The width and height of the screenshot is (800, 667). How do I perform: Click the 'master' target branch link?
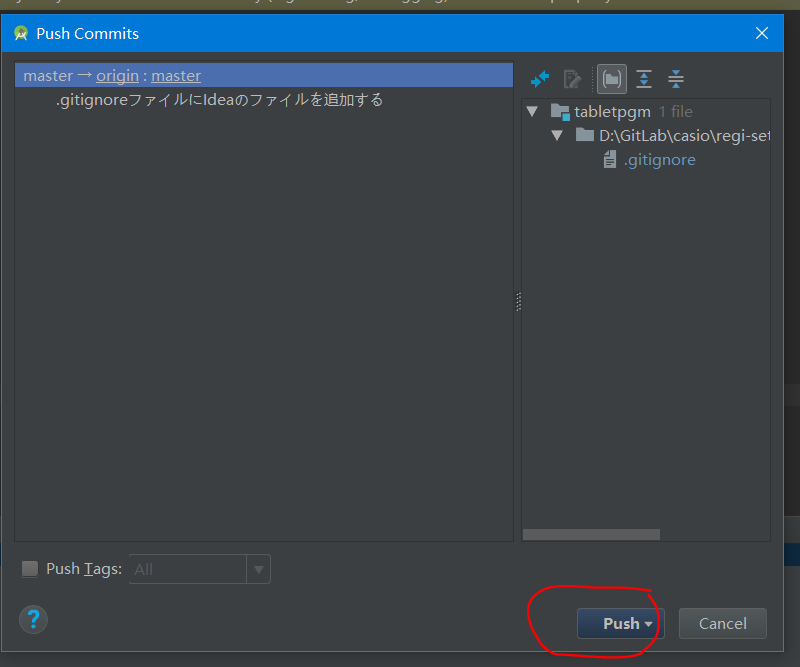[x=176, y=76]
